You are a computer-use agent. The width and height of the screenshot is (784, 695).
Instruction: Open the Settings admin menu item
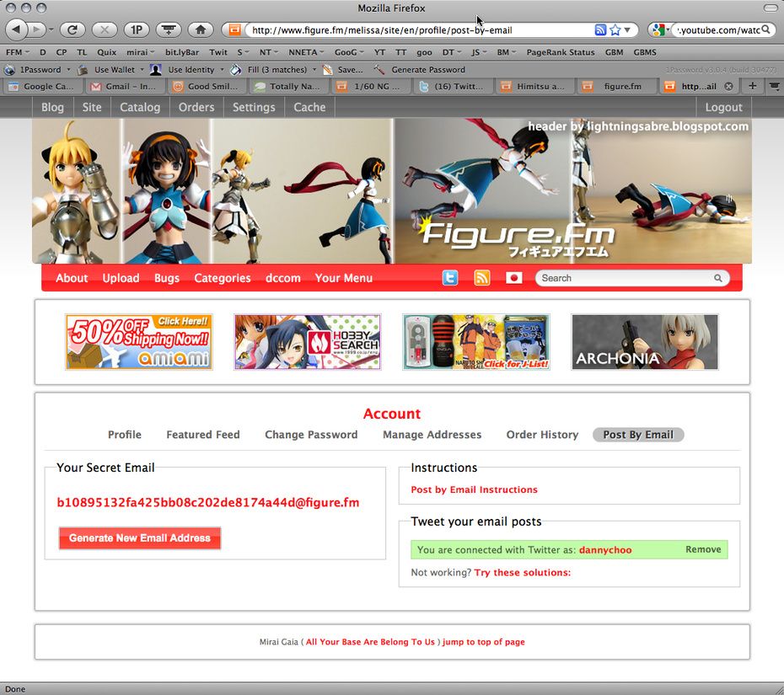[x=254, y=107]
